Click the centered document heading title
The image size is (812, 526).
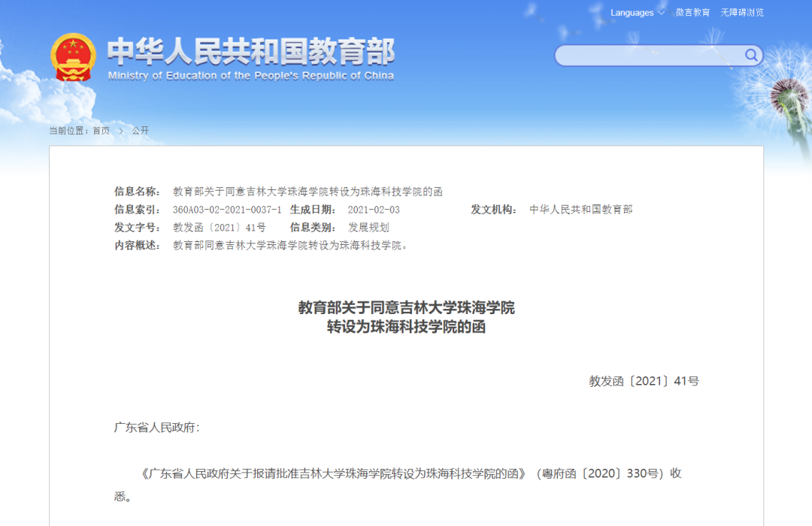coord(406,316)
